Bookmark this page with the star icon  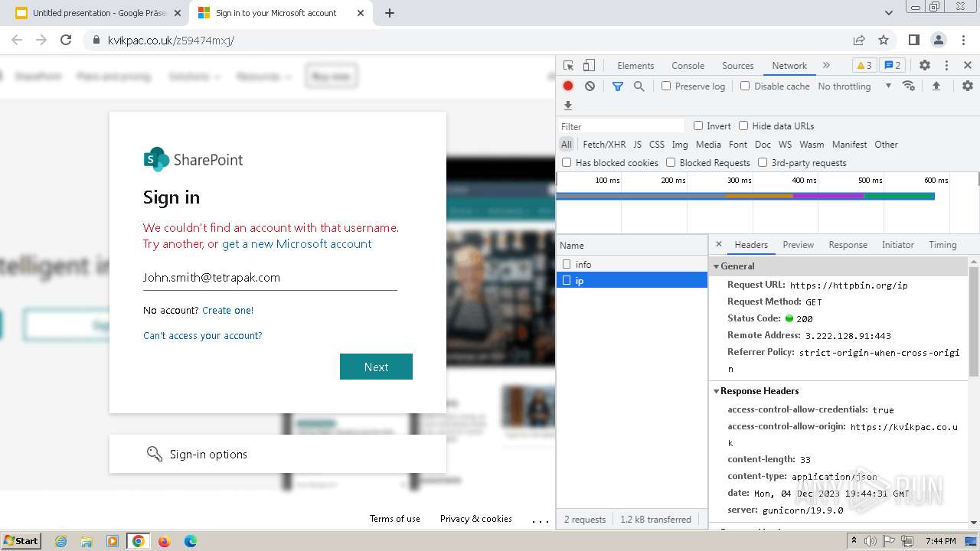click(x=884, y=40)
